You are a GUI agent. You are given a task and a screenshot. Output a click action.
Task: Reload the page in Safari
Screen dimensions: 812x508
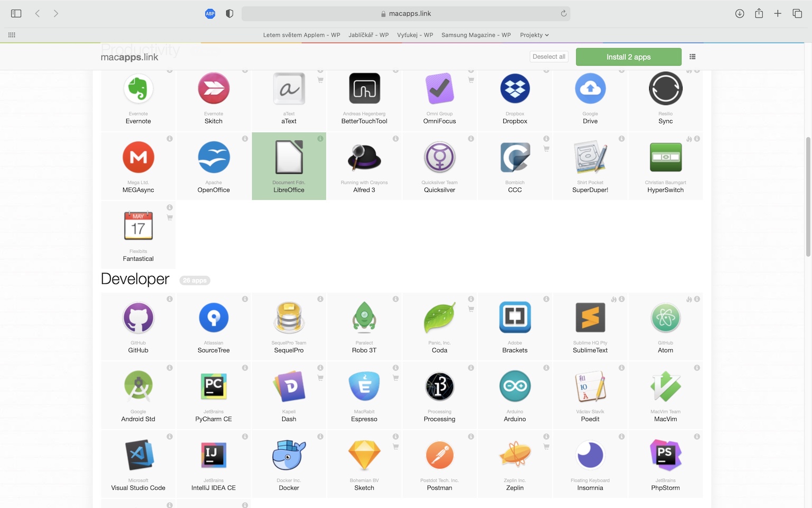click(x=564, y=14)
